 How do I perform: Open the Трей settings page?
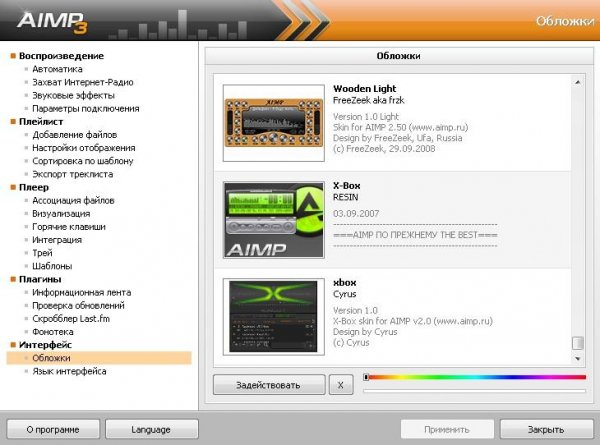pyautogui.click(x=42, y=253)
